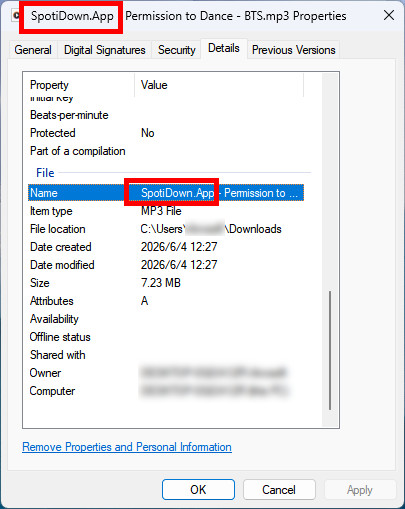The height and width of the screenshot is (509, 405).
Task: Select the Availability row
Action: pos(166,319)
